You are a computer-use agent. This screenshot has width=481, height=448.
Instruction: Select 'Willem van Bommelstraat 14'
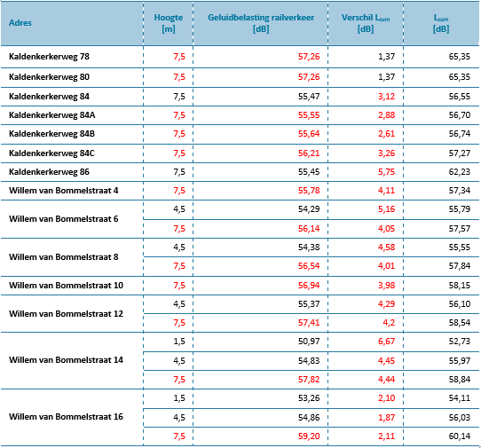coord(66,360)
